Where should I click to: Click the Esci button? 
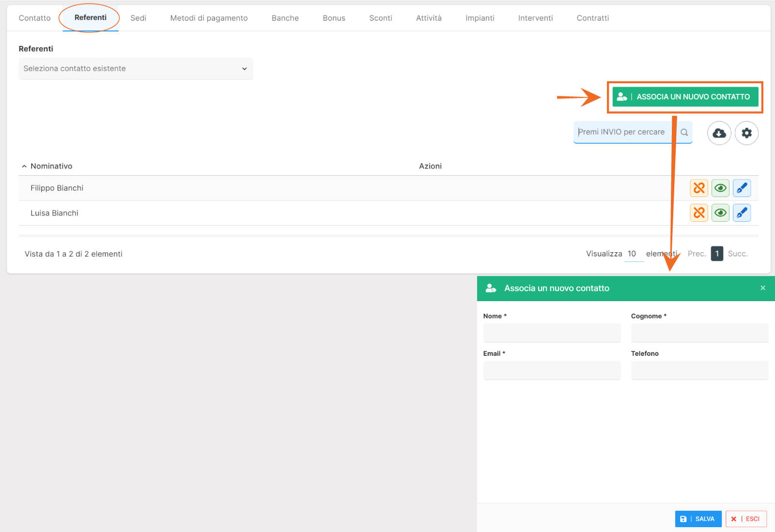746,519
